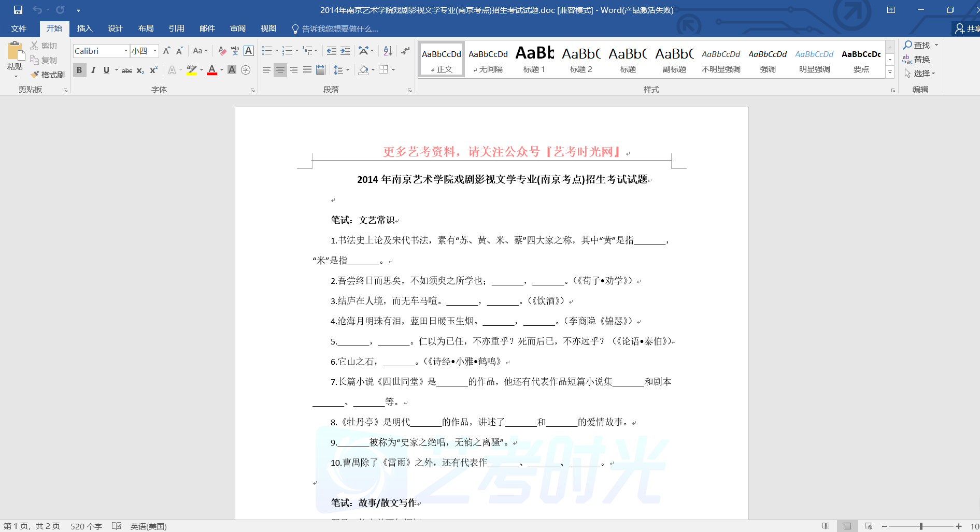Toggle italic formatting
The image size is (980, 532).
tap(93, 70)
